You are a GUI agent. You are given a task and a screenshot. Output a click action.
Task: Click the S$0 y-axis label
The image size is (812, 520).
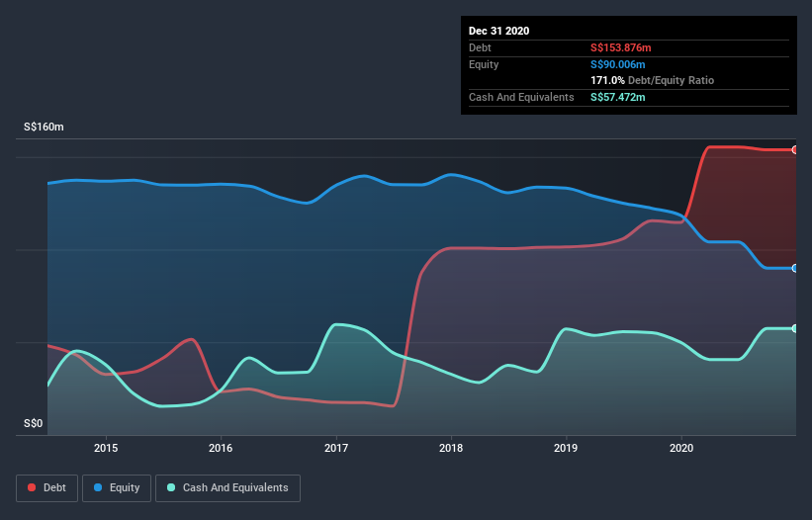coord(34,423)
